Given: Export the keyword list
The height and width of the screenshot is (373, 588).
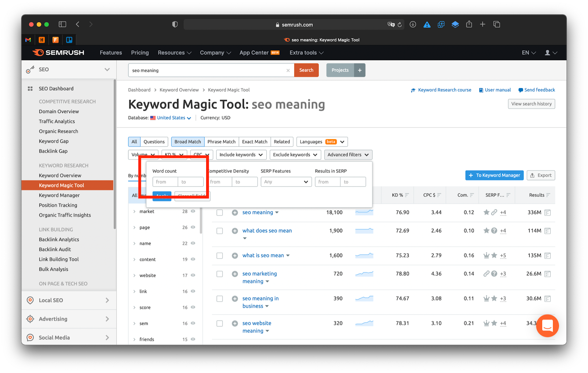Looking at the screenshot, I should [x=541, y=175].
